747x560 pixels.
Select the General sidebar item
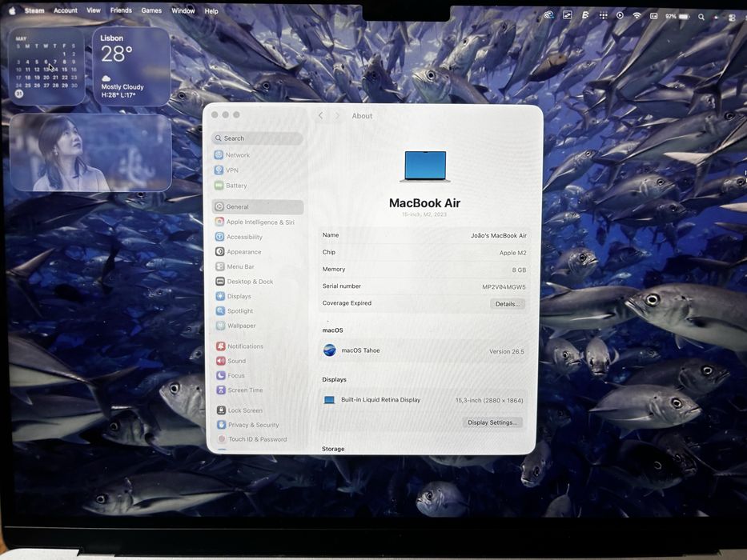[258, 206]
